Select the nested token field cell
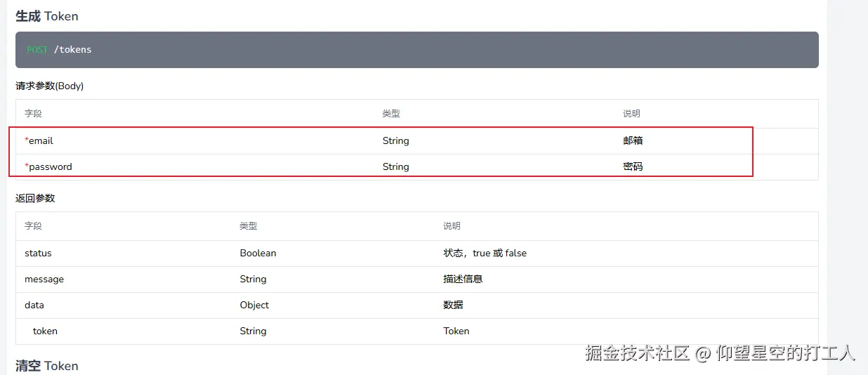 pyautogui.click(x=45, y=331)
